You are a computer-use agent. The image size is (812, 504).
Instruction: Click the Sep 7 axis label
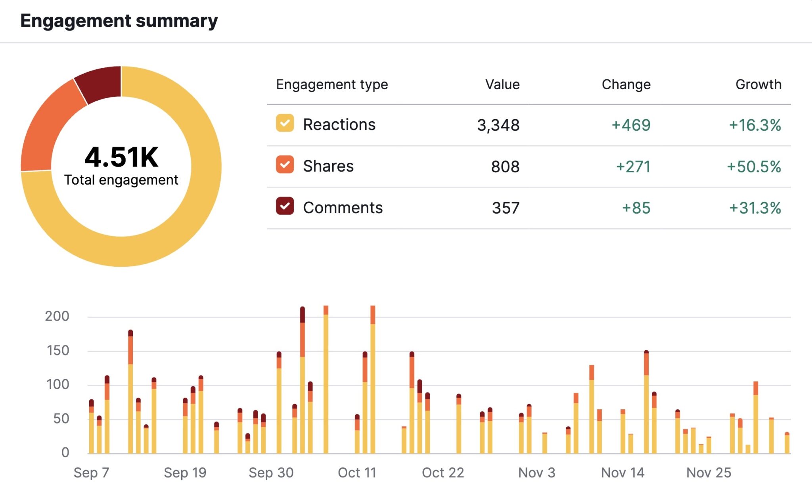click(91, 473)
